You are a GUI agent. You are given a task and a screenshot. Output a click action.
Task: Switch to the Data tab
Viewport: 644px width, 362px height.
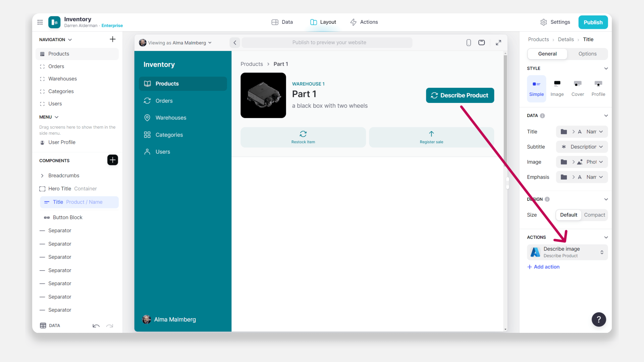282,22
